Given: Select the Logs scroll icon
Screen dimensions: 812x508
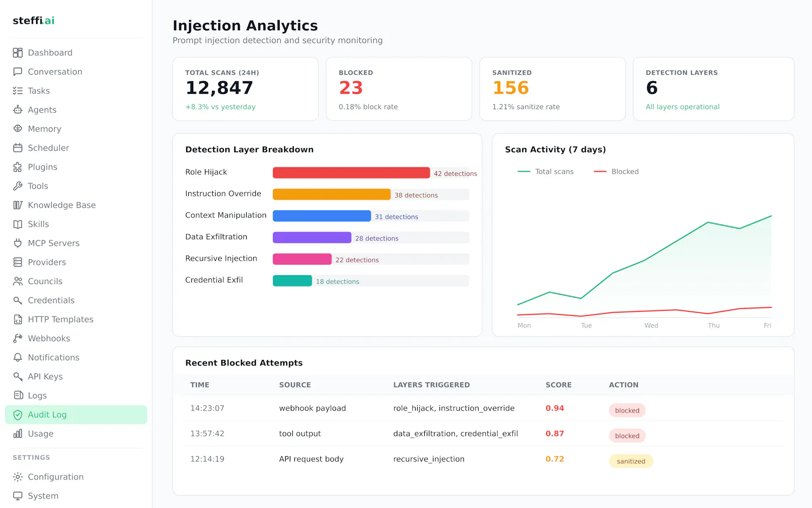Looking at the screenshot, I should [x=18, y=396].
